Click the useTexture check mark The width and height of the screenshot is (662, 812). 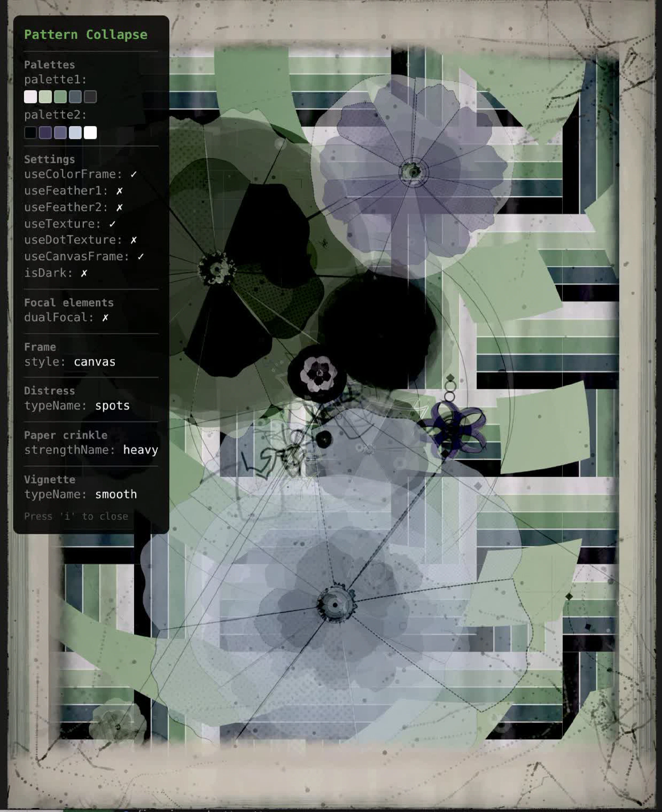tap(112, 224)
